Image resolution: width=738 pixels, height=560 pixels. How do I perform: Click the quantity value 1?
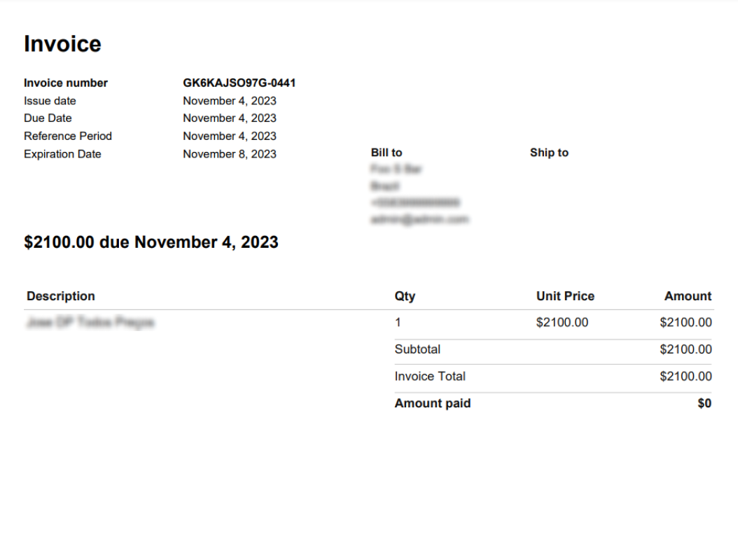pos(398,323)
